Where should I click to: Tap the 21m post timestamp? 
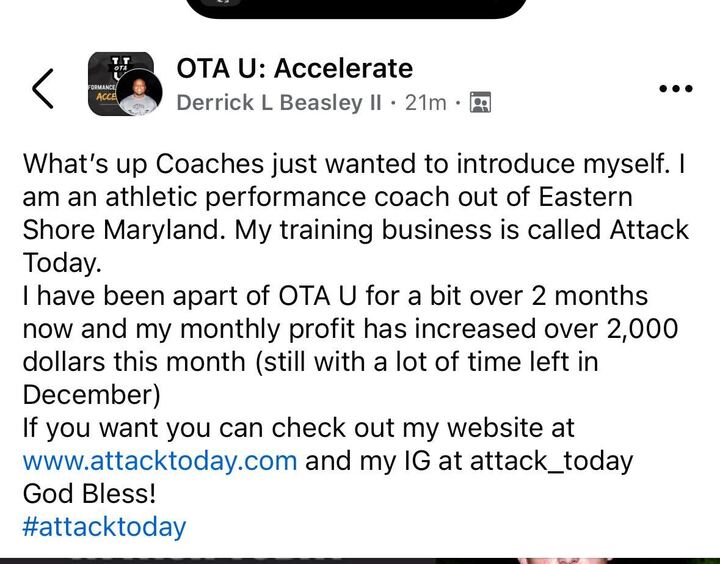(425, 103)
